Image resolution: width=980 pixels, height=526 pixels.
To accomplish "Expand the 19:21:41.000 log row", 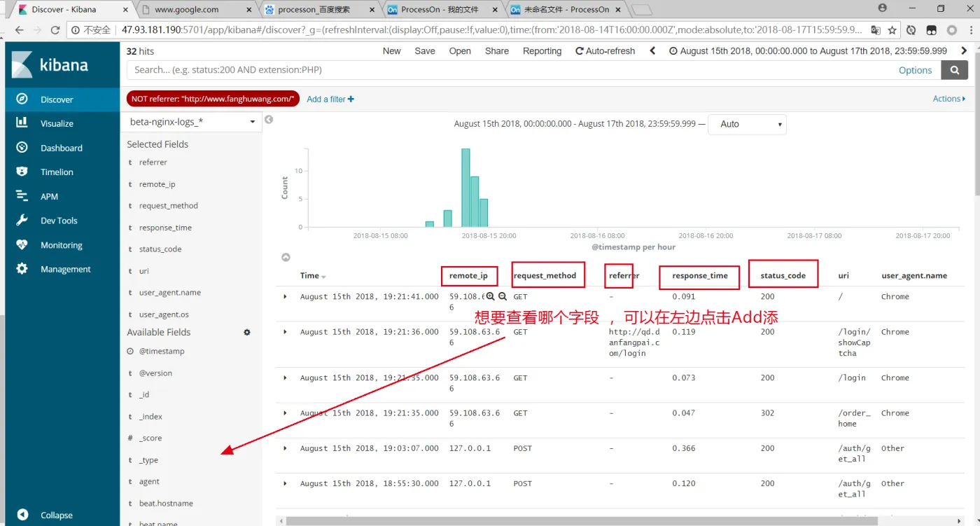I will pos(285,297).
